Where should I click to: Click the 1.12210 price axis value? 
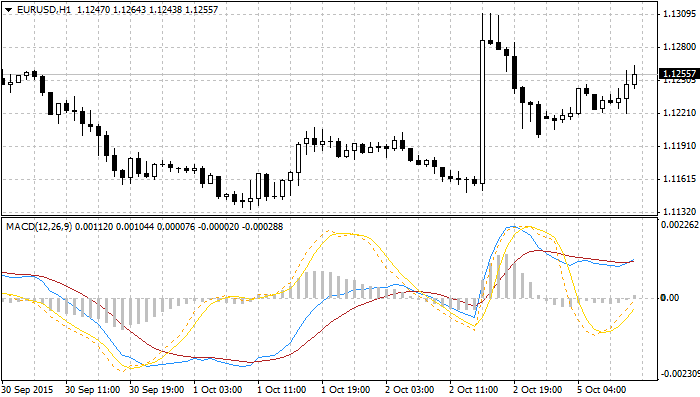coord(679,113)
